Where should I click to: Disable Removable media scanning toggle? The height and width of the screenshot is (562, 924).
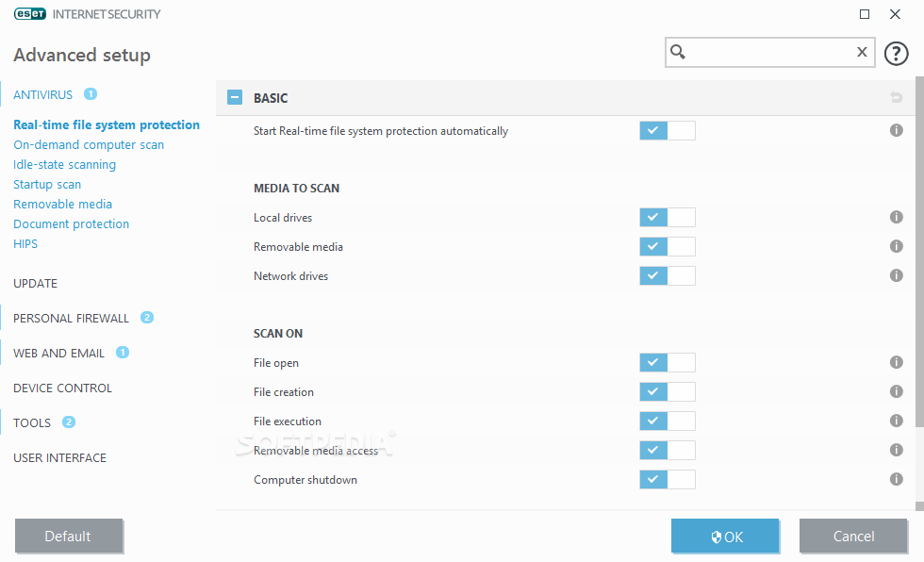pyautogui.click(x=667, y=247)
